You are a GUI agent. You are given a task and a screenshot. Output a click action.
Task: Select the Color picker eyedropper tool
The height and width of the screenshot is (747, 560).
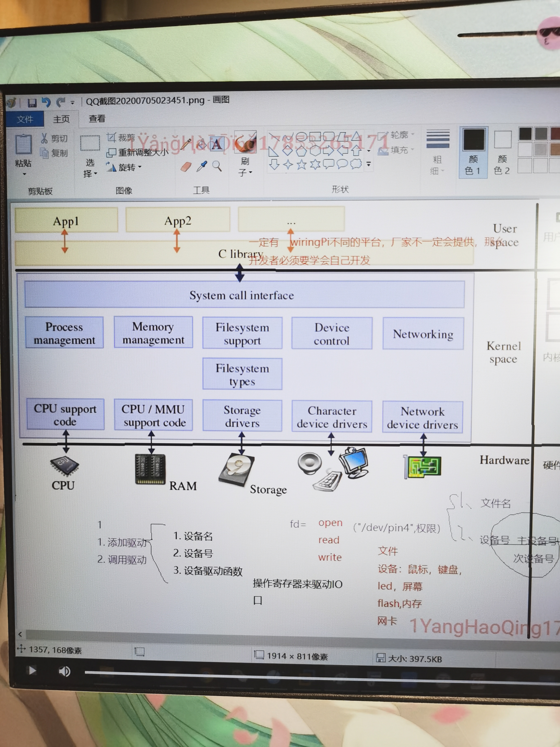click(202, 166)
